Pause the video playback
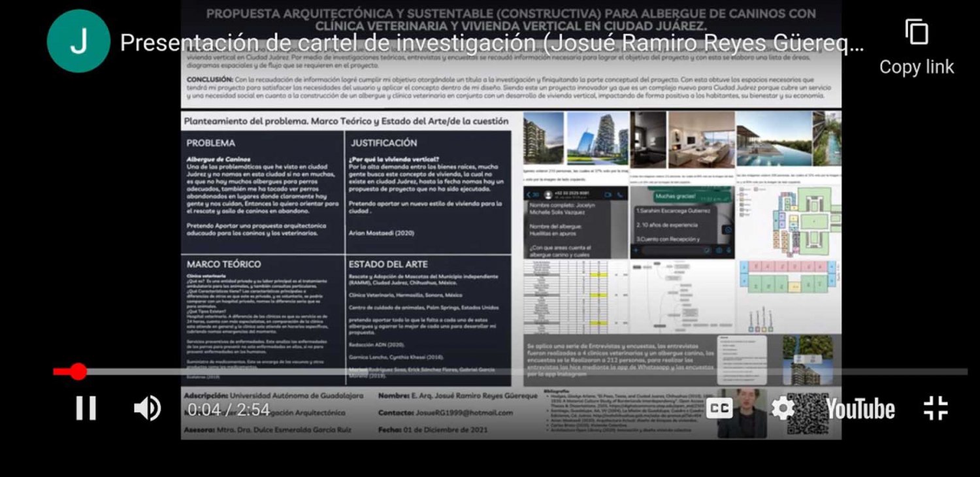The height and width of the screenshot is (477, 980). pyautogui.click(x=86, y=408)
